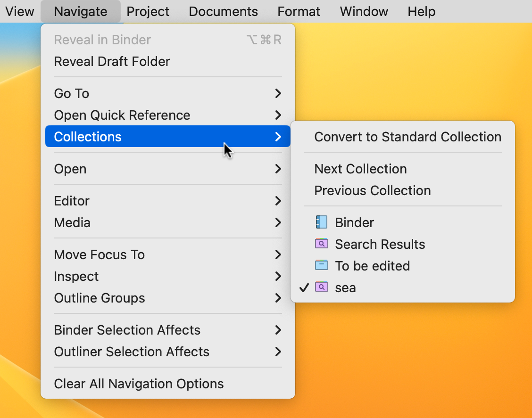532x418 pixels.
Task: Select Convert to Standard Collection
Action: (x=407, y=137)
